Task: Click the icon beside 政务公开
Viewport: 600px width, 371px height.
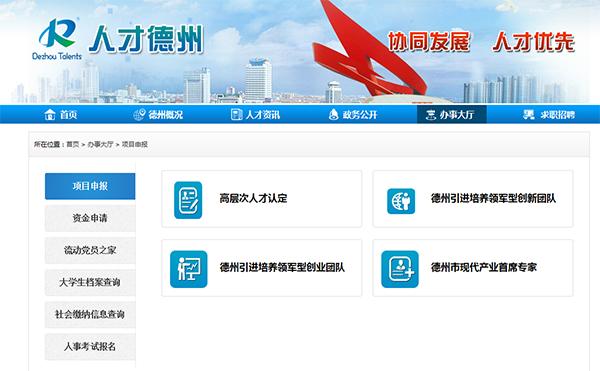Action: tap(334, 114)
